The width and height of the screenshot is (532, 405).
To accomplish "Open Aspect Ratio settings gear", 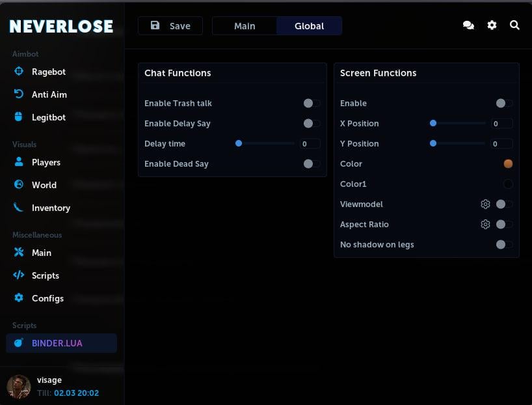I will [x=485, y=224].
